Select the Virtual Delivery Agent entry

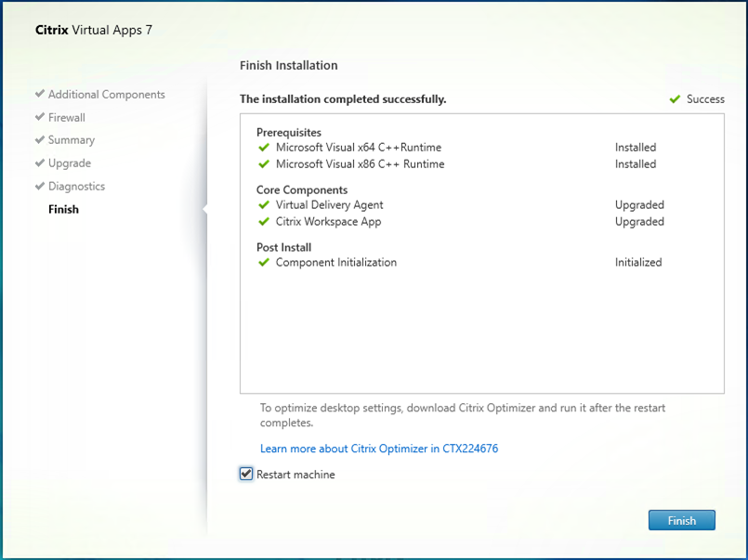click(330, 205)
